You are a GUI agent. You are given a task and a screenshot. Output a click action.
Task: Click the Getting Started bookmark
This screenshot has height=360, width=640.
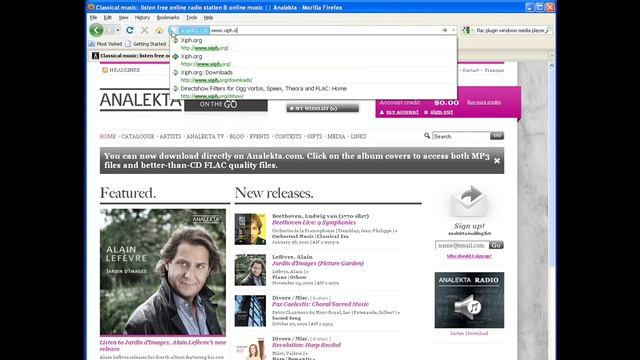146,44
